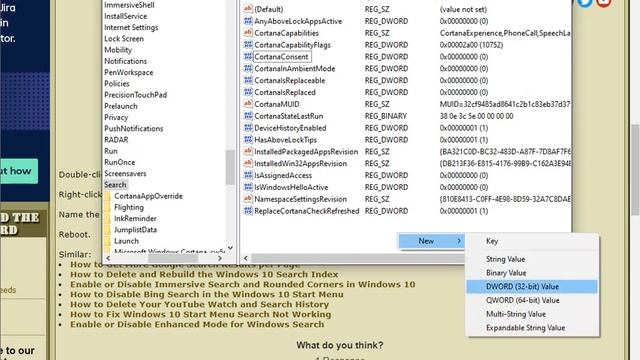Select the Internet Settings registry key
This screenshot has height=360, width=640.
(131, 27)
